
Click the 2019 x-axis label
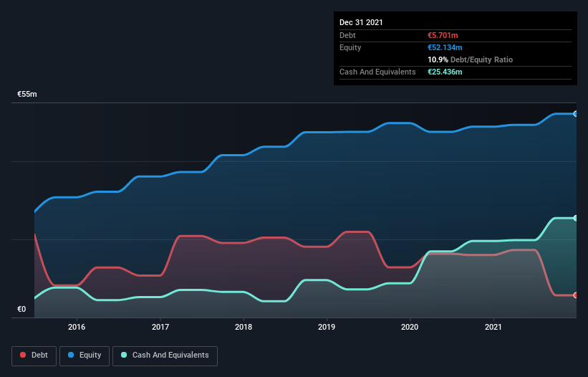pos(327,327)
